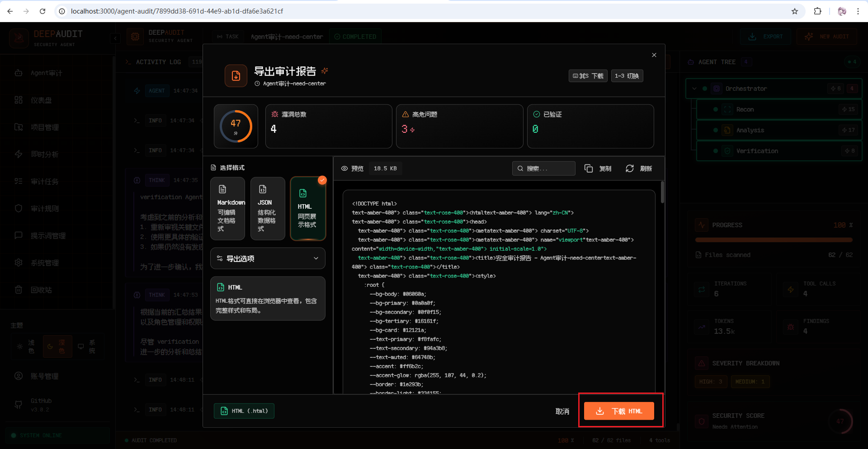
Task: Switch to dark theme toggle
Action: pyautogui.click(x=57, y=346)
